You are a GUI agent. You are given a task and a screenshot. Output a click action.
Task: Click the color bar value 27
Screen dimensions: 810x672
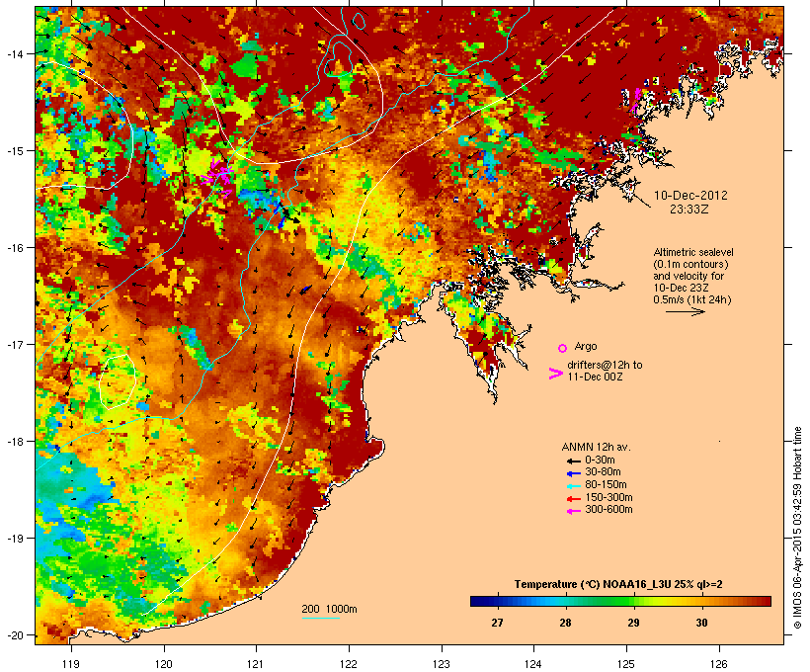pos(497,623)
